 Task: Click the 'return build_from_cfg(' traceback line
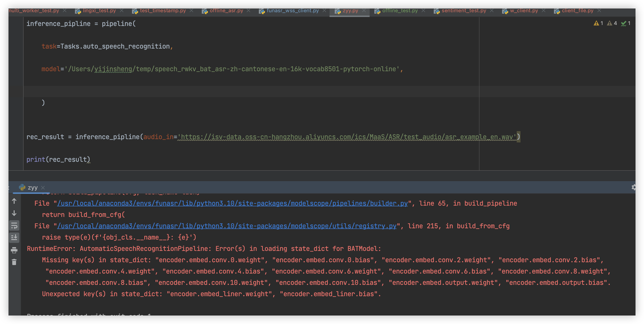tap(83, 215)
